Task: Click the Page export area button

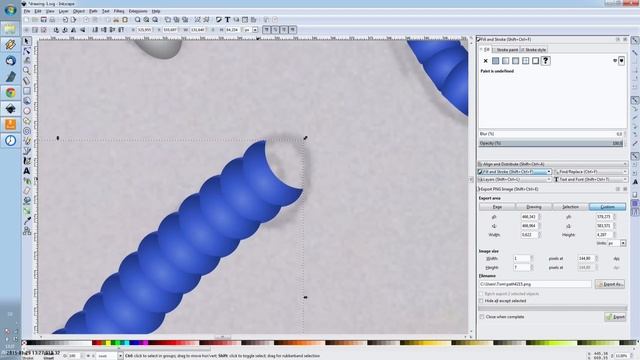Action: pos(497,207)
